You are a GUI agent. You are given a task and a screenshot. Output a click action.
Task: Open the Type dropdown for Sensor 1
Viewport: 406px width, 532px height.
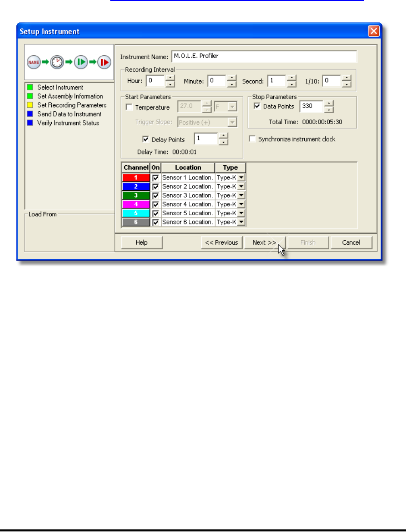[241, 177]
